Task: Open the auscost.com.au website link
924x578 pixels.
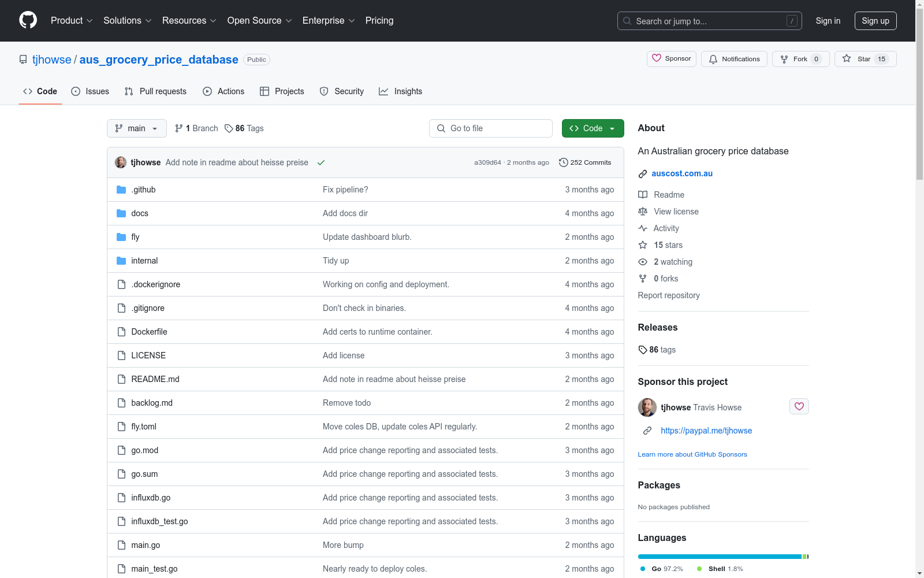Action: tap(682, 173)
